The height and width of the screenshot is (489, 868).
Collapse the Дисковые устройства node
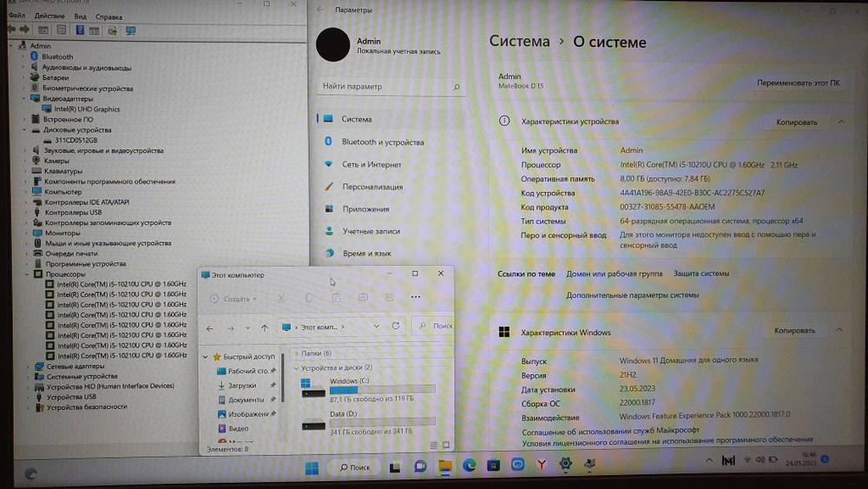tap(24, 129)
